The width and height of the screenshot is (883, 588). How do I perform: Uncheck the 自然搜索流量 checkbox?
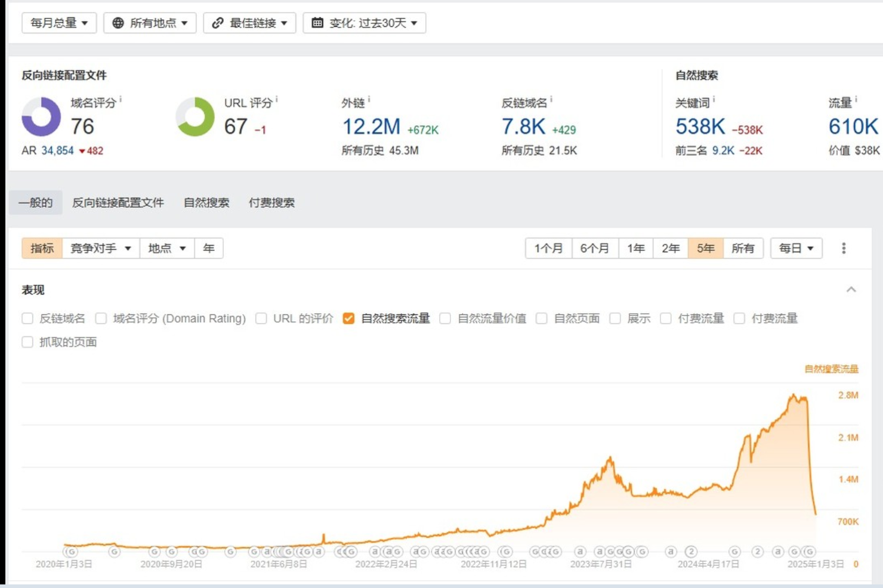click(349, 318)
